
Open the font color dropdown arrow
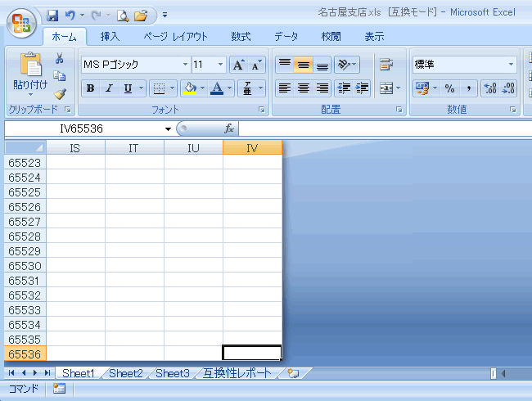click(230, 88)
